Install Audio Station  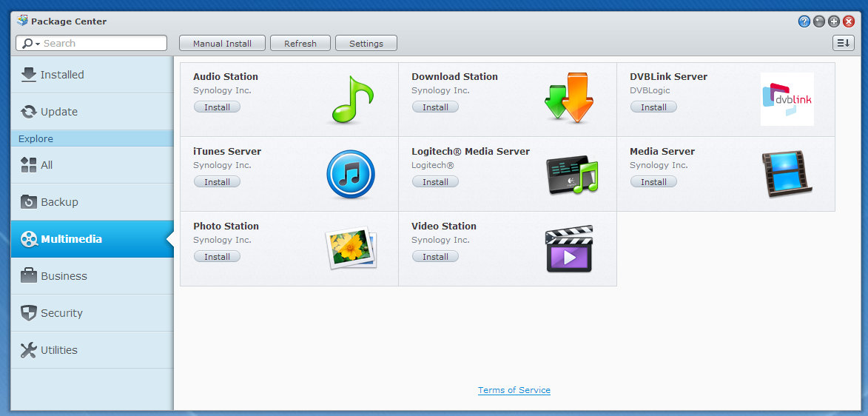click(217, 107)
